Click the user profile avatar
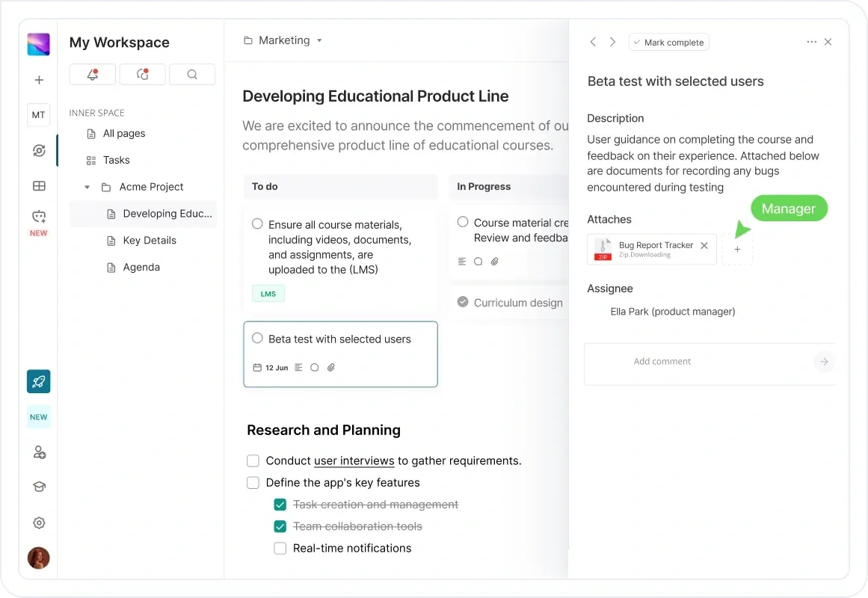This screenshot has height=598, width=868. click(38, 558)
